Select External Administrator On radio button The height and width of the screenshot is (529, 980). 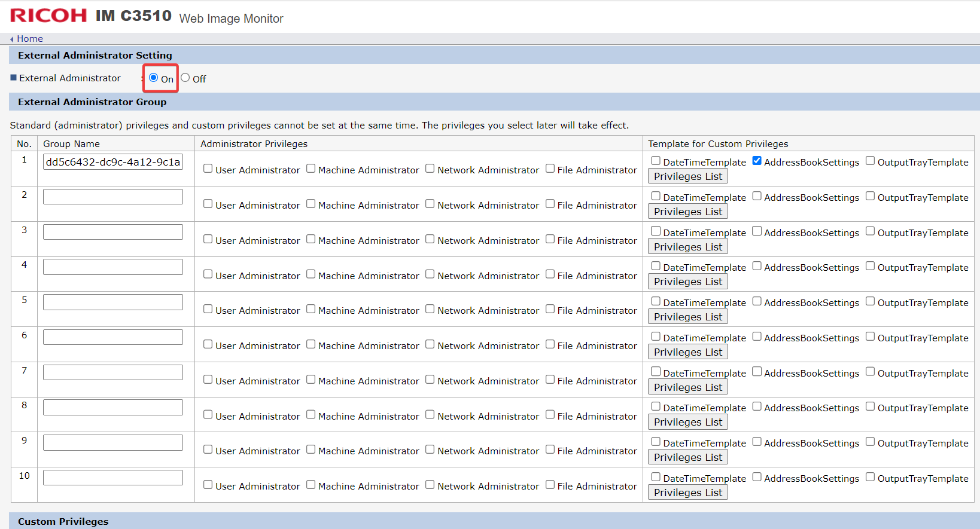(x=154, y=78)
